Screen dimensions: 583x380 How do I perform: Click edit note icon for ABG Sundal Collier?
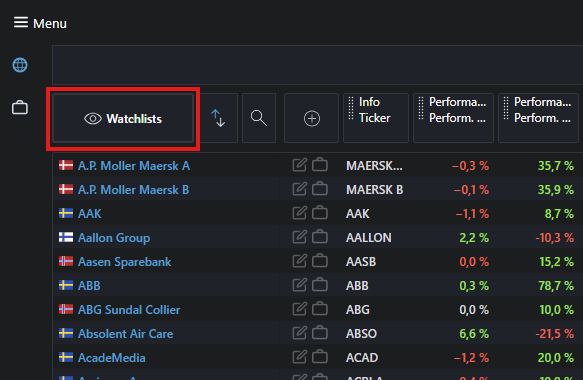[x=300, y=309]
